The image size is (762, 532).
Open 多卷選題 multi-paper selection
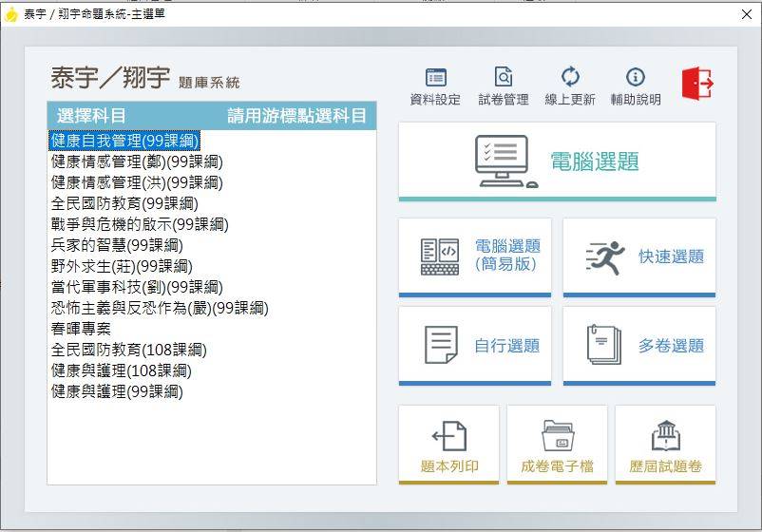click(639, 346)
